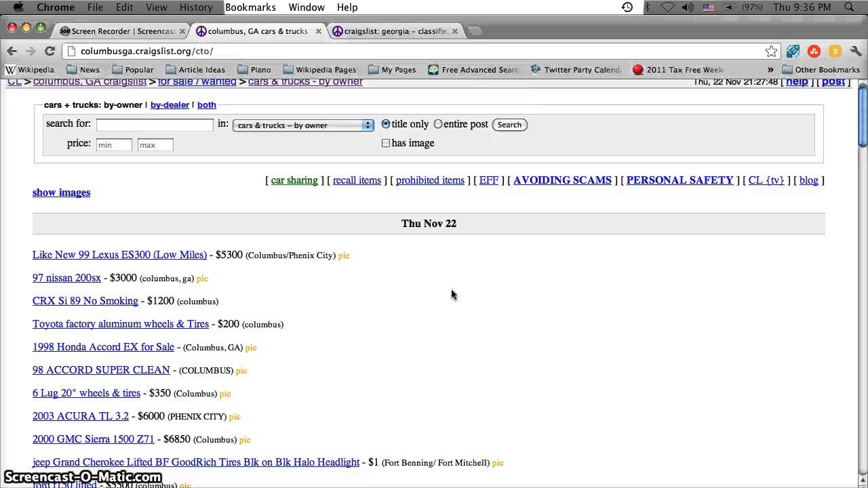Click the max price field
Screen dimensions: 868x488
tap(155, 144)
